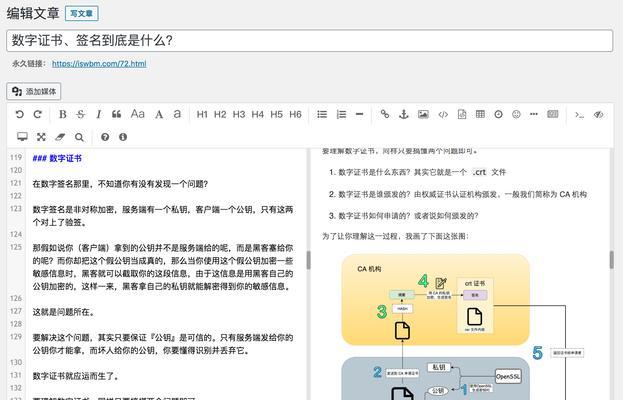Open the editor info icon

click(123, 137)
